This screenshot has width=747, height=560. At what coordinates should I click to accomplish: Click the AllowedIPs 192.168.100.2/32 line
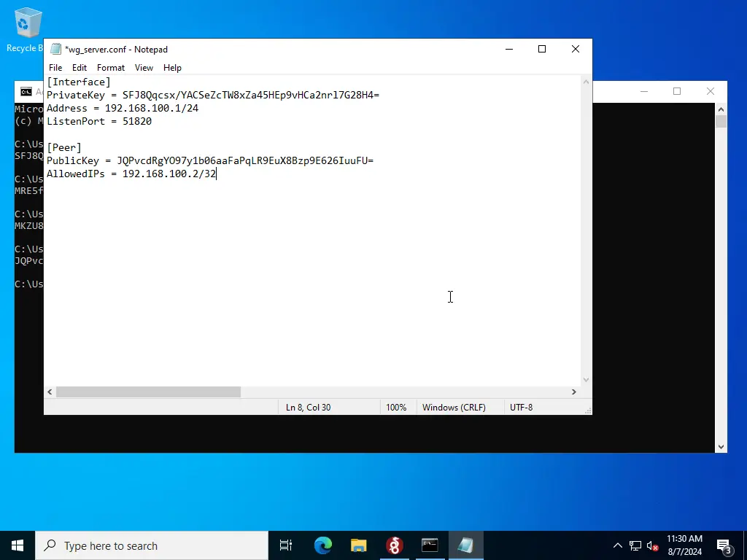pos(131,174)
